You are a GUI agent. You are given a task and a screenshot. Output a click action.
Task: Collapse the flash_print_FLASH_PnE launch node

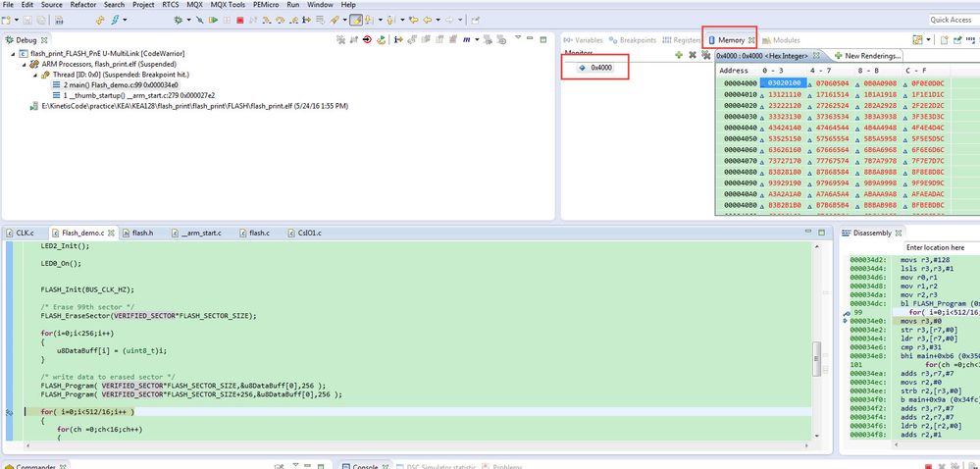tap(13, 54)
